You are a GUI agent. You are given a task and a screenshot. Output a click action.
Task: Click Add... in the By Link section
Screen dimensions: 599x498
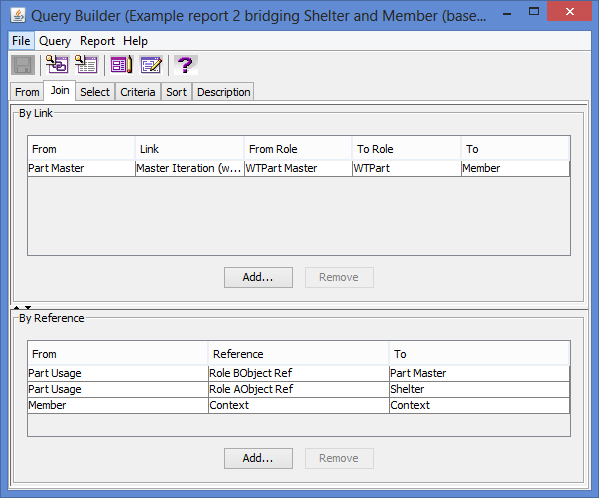(x=258, y=277)
